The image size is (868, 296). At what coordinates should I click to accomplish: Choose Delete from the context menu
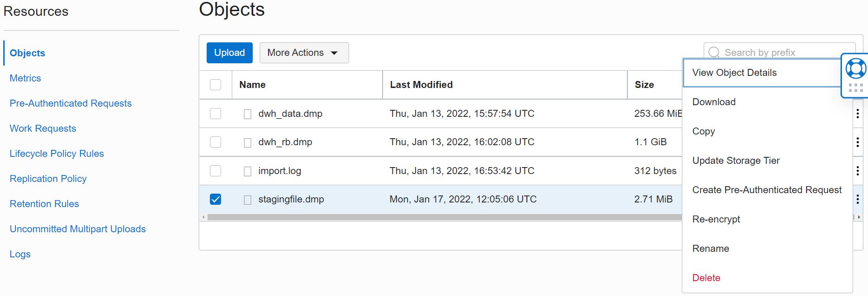pyautogui.click(x=706, y=278)
